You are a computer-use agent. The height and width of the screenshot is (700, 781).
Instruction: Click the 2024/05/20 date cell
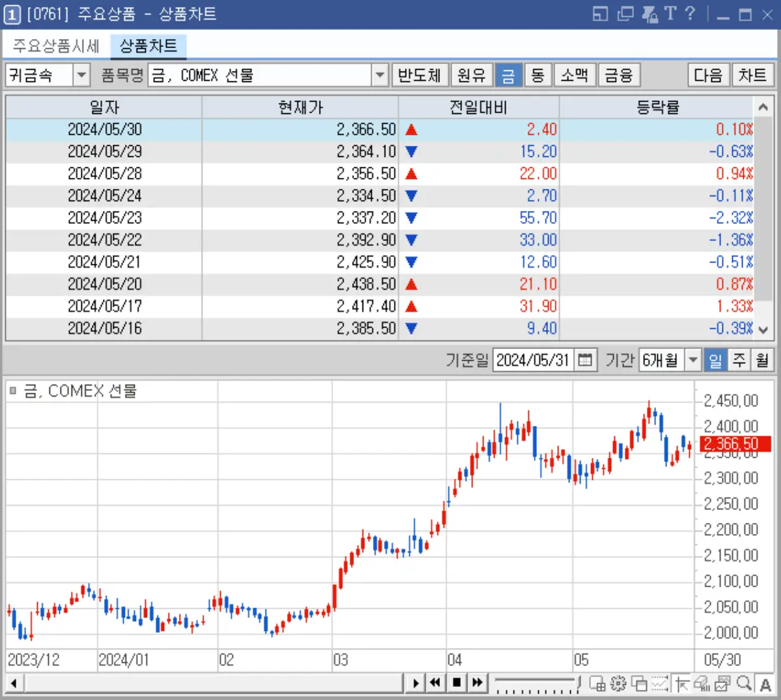tap(105, 285)
